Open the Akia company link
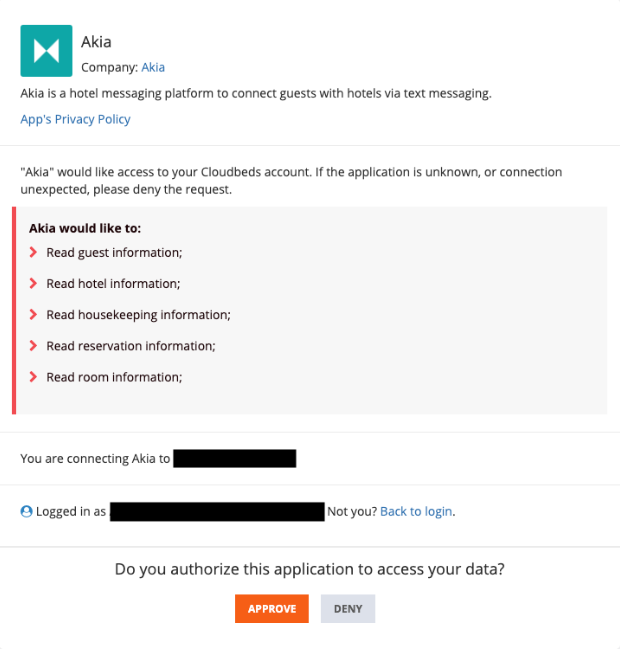Image resolution: width=620 pixels, height=655 pixels. click(153, 67)
